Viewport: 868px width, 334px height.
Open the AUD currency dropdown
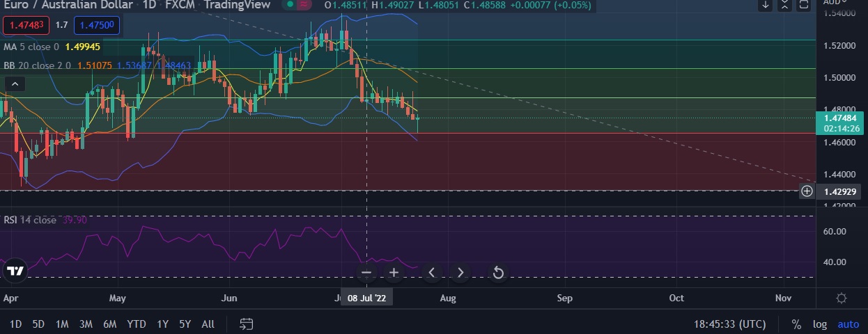coord(835,2)
